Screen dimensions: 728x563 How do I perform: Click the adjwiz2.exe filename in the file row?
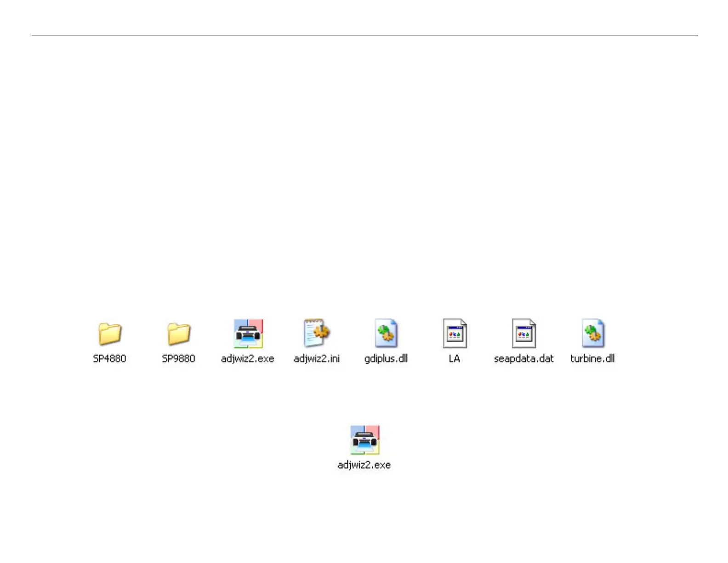248,359
